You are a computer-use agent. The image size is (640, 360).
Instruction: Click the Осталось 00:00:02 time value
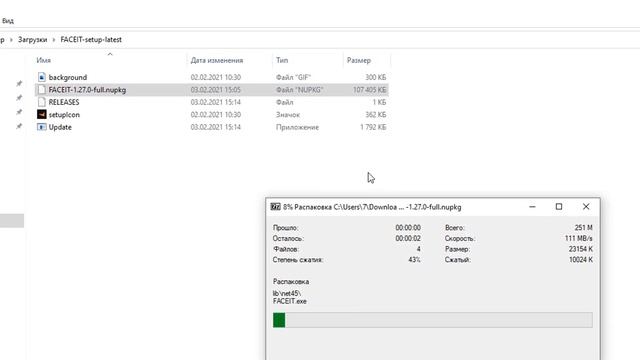[408, 238]
